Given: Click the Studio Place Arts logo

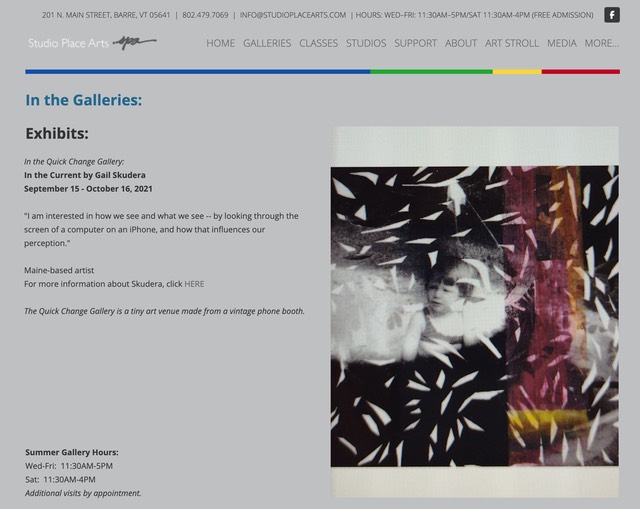Looking at the screenshot, I should [x=92, y=42].
